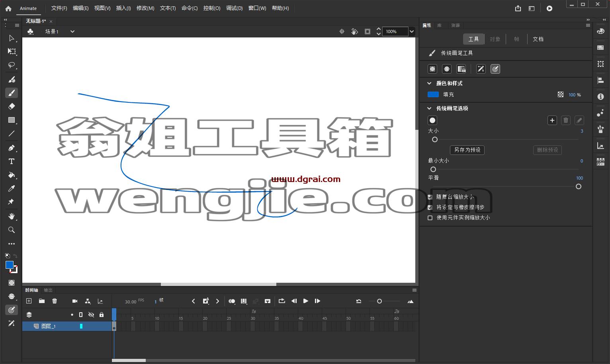Select the Asset Warp pin tool

coord(12,202)
